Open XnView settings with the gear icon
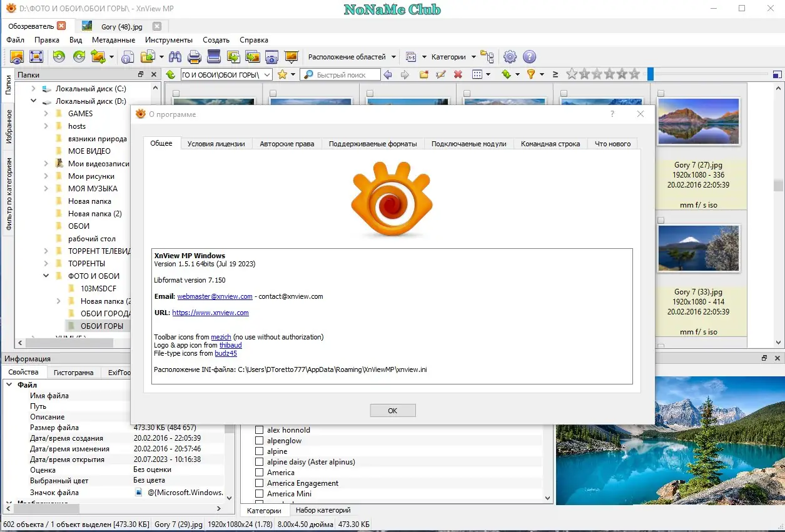The image size is (785, 532). (510, 57)
